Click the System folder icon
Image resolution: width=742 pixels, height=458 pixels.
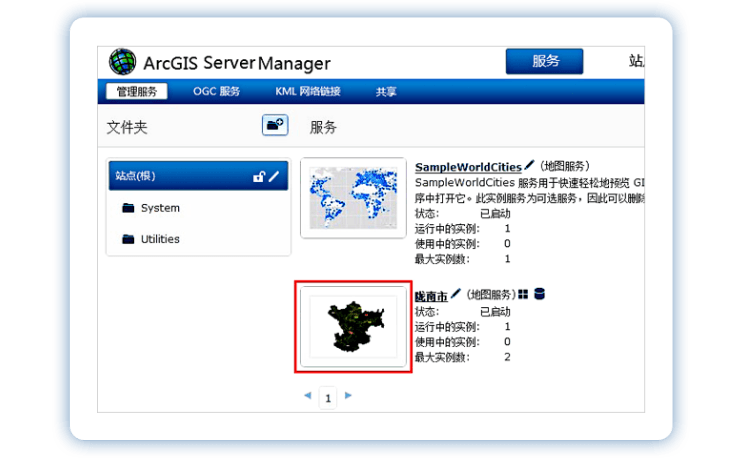tap(128, 208)
